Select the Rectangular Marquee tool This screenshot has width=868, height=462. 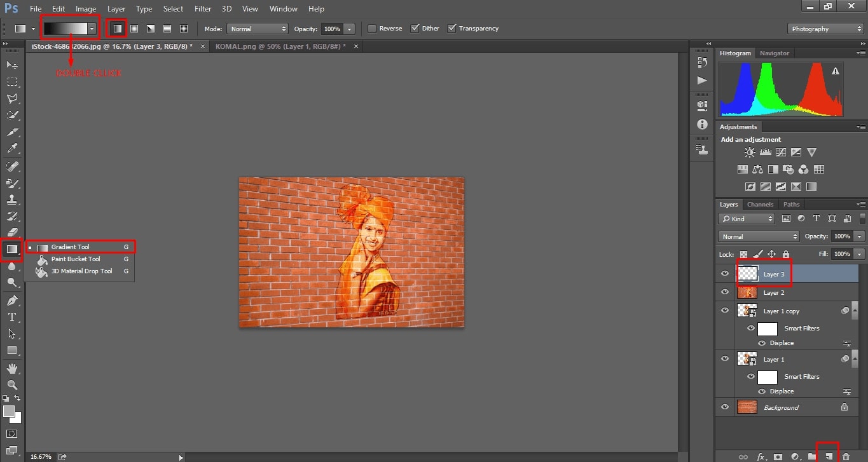click(12, 82)
